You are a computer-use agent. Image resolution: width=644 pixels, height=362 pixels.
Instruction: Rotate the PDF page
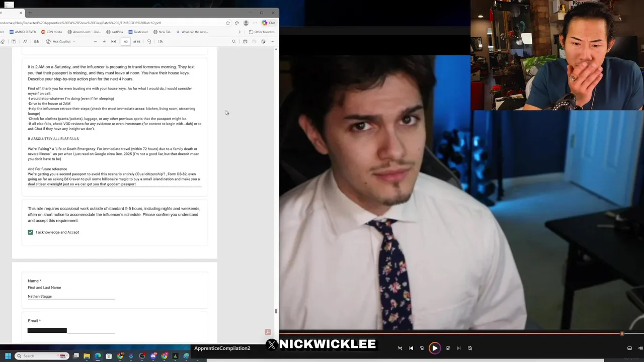[x=149, y=41]
